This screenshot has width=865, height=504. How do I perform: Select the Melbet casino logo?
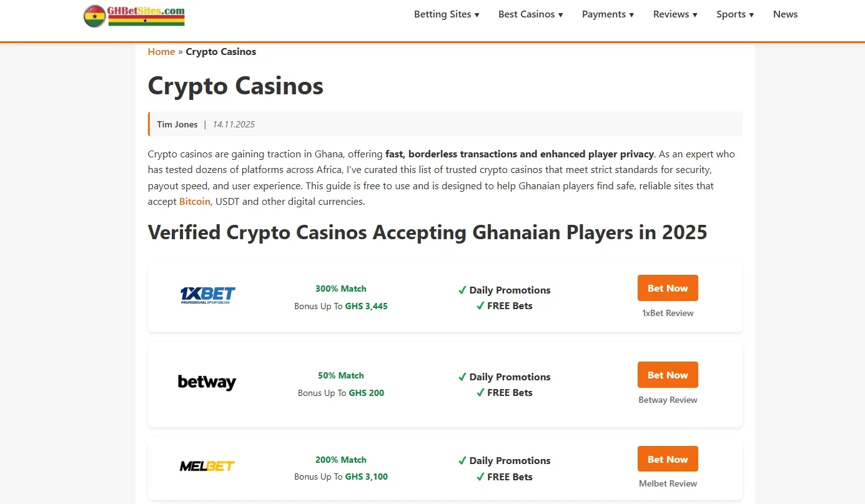(207, 465)
